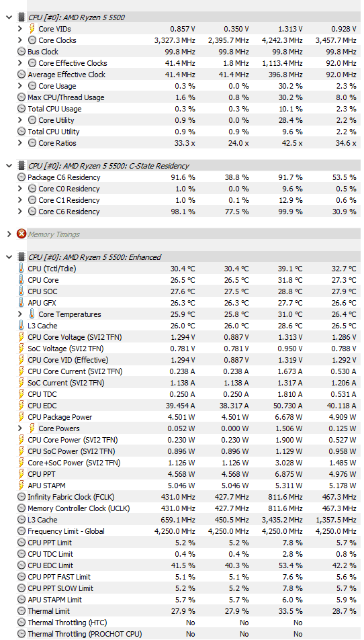Click the clock icon next to Bus Clock
Viewport: 364px width, 640px height.
[x=21, y=52]
